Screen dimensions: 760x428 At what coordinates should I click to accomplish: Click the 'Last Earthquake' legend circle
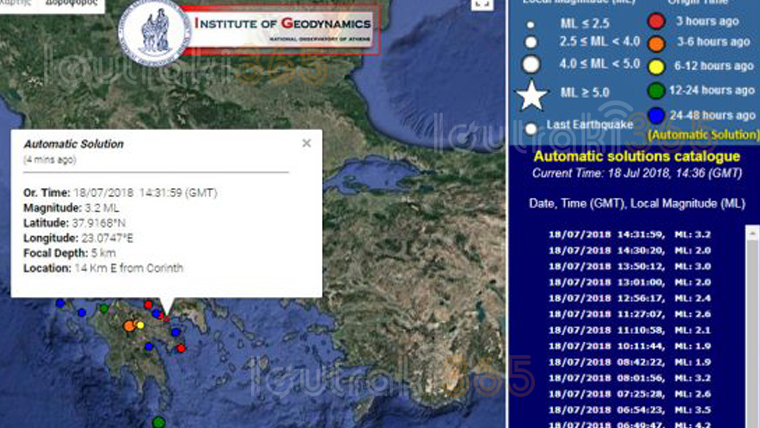[531, 128]
